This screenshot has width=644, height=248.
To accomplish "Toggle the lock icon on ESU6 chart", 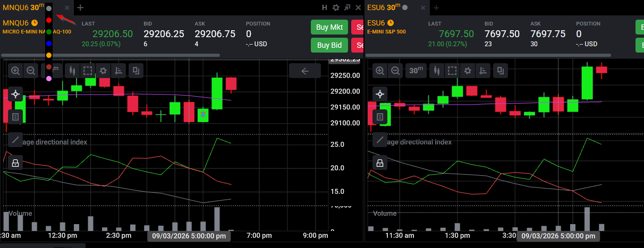I will point(380,163).
